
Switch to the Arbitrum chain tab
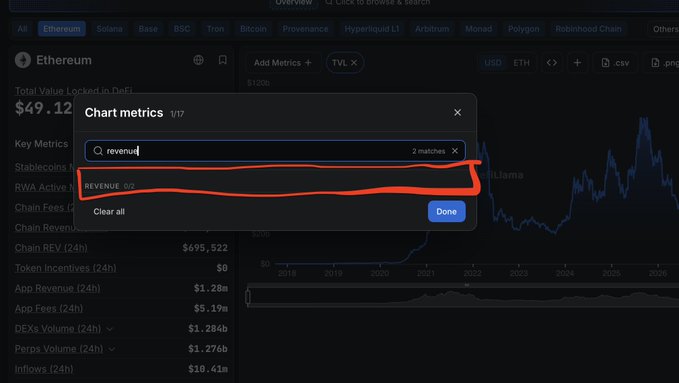click(432, 29)
